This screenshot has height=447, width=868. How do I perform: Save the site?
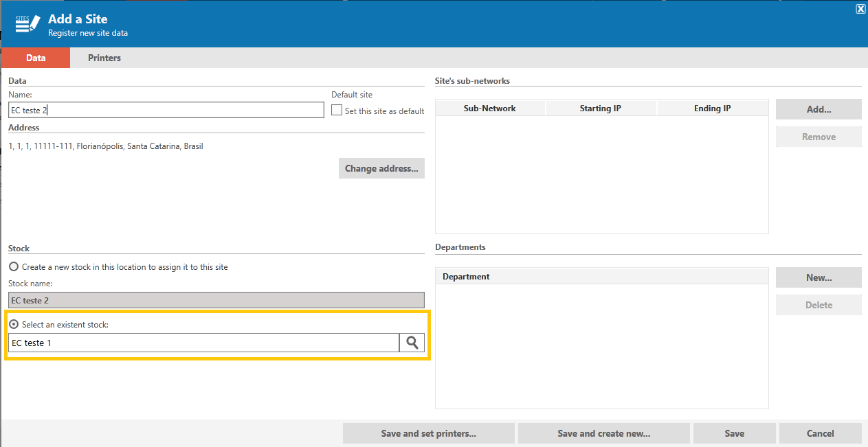pos(735,433)
